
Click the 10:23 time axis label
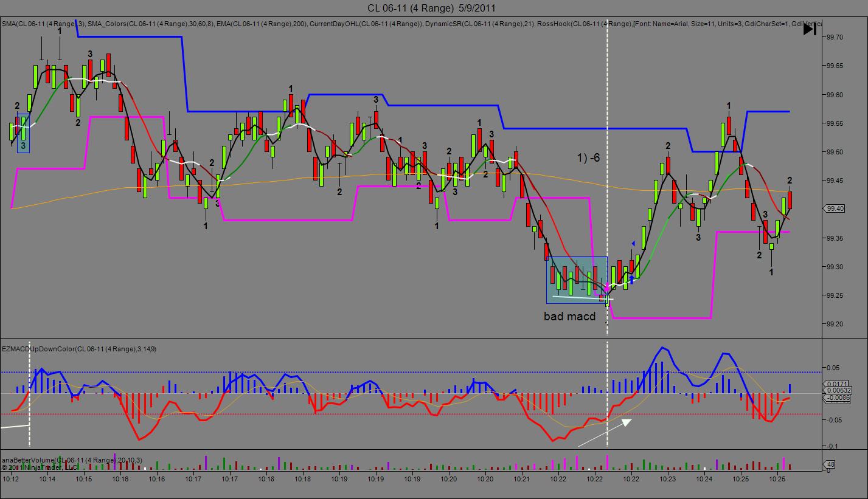pyautogui.click(x=668, y=479)
